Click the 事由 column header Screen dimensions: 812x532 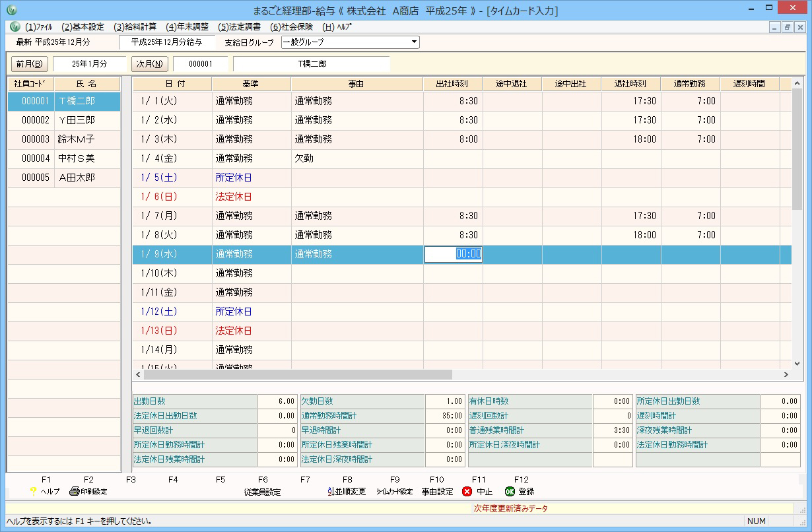point(357,84)
